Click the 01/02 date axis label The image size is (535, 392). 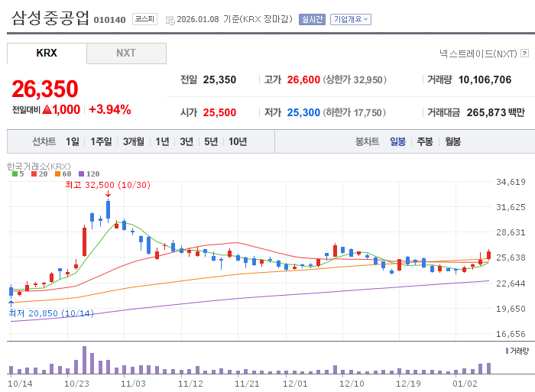point(465,384)
